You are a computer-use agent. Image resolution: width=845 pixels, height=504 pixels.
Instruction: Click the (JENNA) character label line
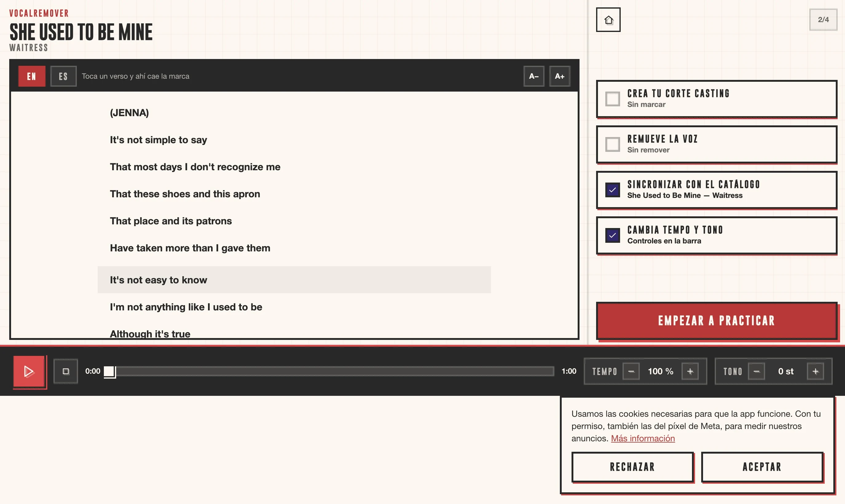tap(129, 113)
